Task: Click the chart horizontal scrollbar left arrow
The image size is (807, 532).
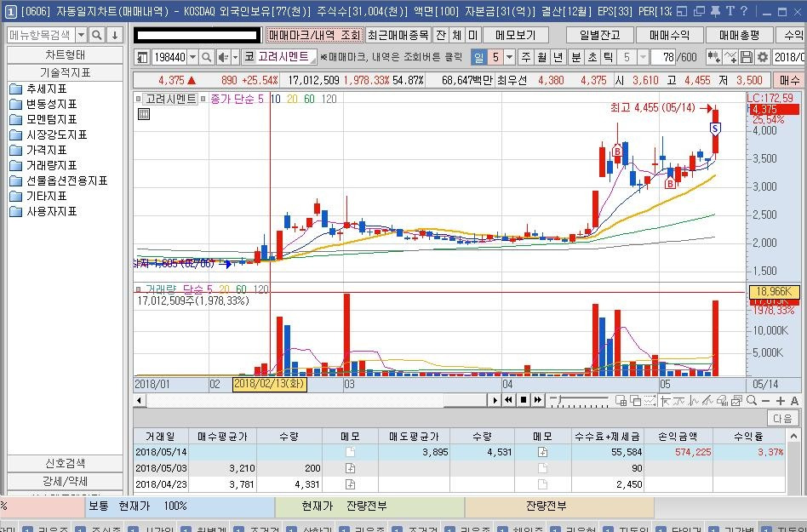Action: coord(139,400)
